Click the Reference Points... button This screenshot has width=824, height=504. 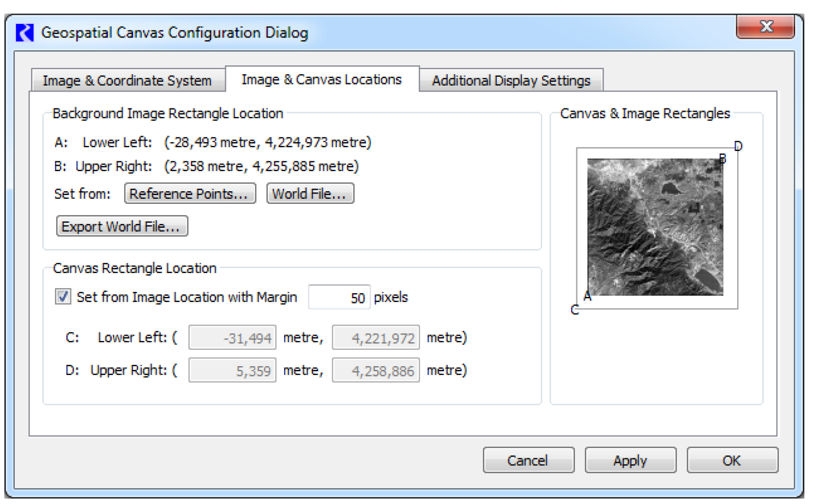tap(189, 194)
